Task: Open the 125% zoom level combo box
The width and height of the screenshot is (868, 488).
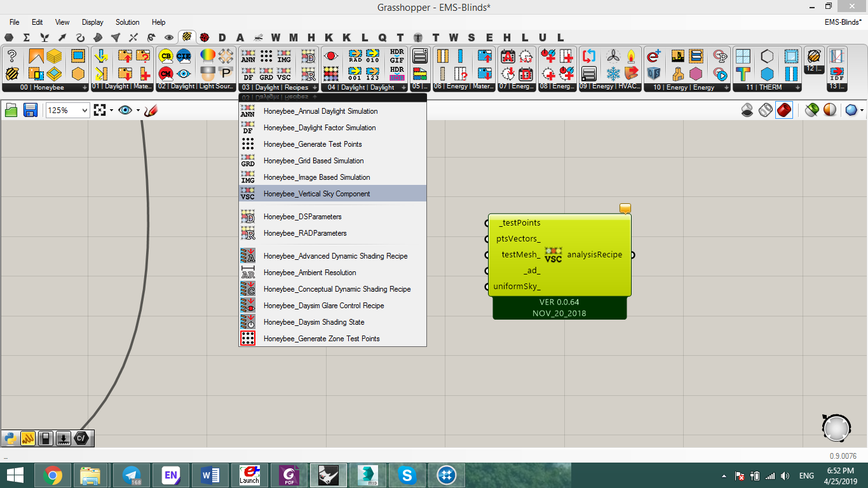Action: [67, 111]
